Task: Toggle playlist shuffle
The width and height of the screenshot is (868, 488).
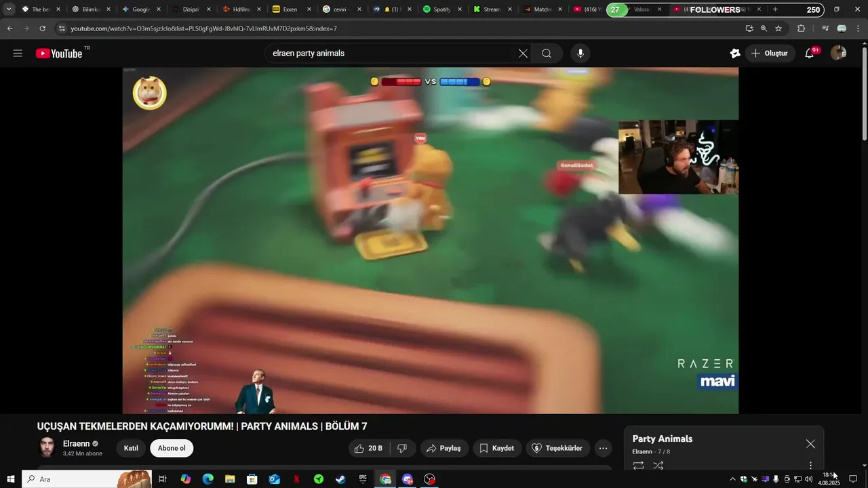Action: (658, 466)
